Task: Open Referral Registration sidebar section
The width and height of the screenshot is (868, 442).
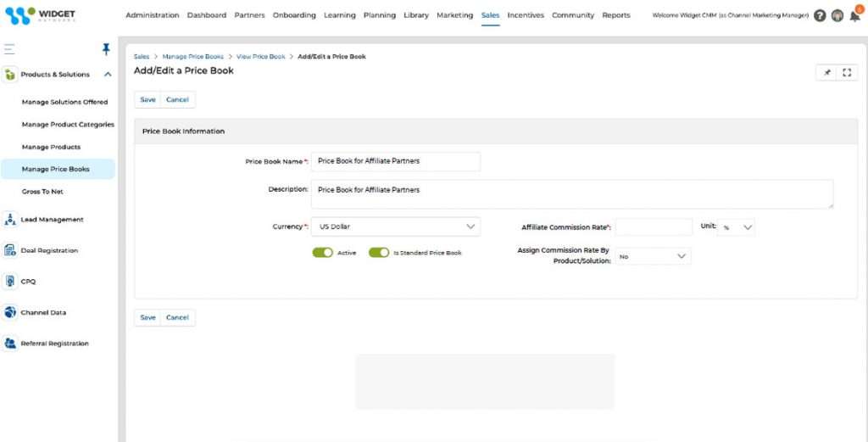Action: [55, 344]
